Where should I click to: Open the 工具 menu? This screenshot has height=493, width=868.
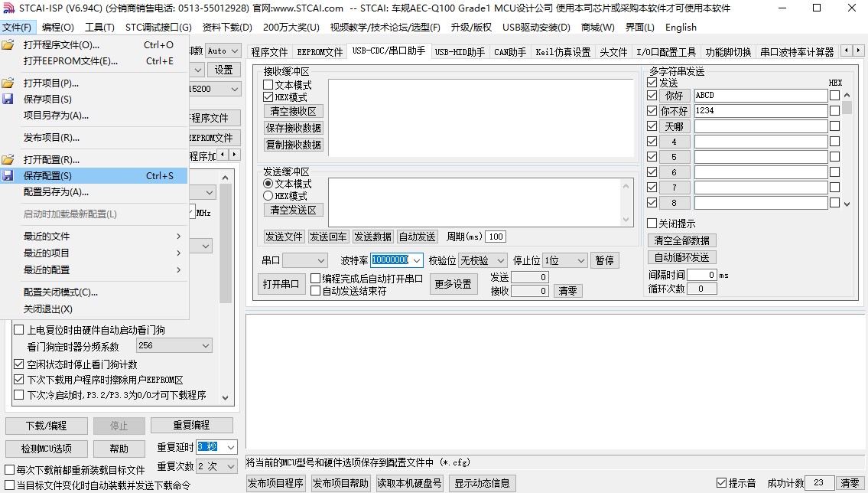(x=99, y=27)
